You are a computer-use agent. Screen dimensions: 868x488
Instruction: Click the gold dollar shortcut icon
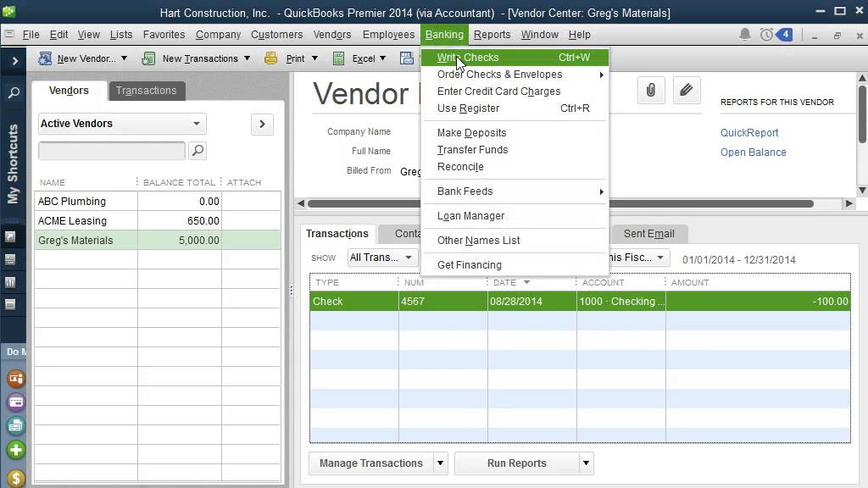tap(16, 478)
